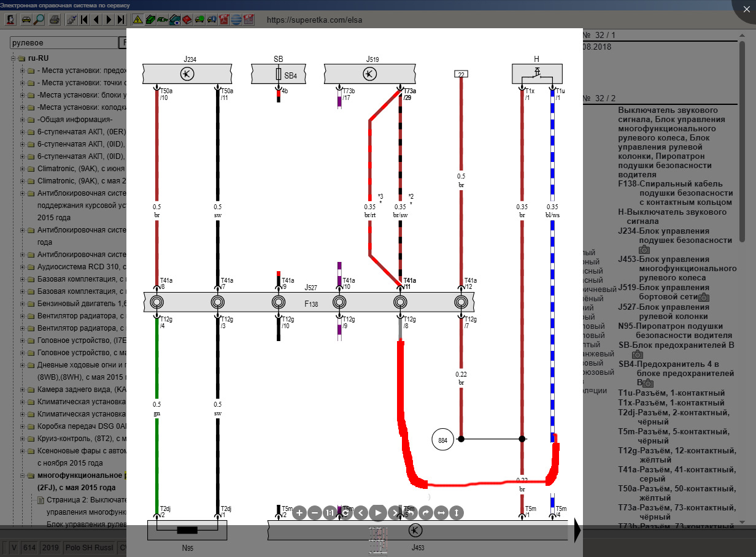Click the printer icon in top toolbar
Image resolution: width=756 pixels, height=557 pixels.
click(x=54, y=20)
